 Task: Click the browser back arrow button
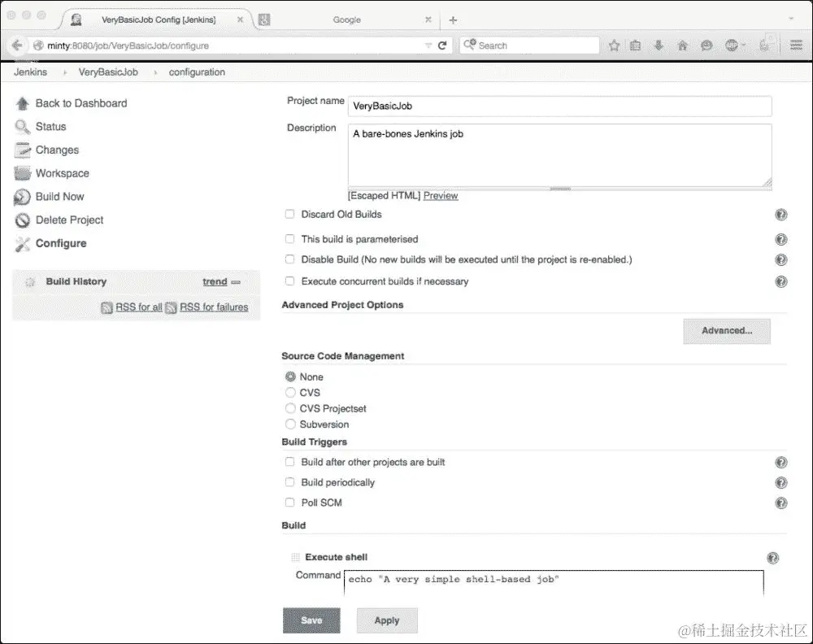[16, 46]
